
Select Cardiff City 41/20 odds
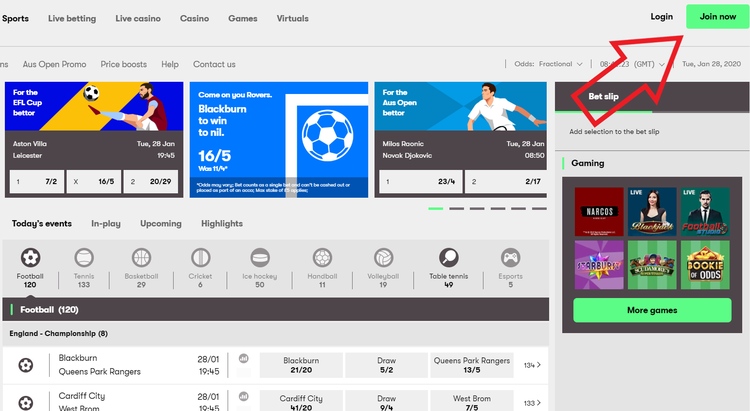301,401
